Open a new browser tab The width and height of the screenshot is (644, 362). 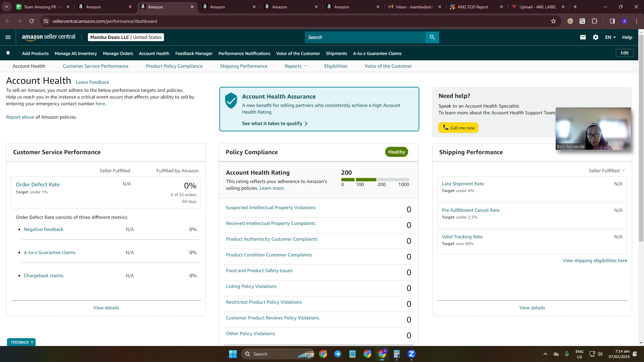[x=575, y=7]
